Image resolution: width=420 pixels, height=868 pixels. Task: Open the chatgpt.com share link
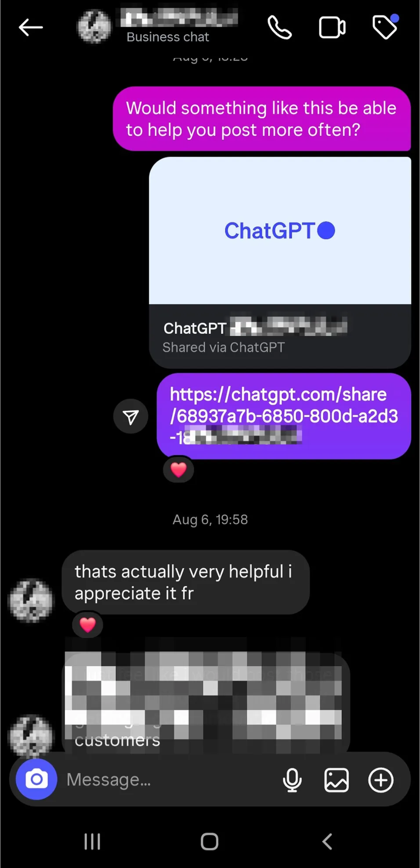[x=284, y=416]
